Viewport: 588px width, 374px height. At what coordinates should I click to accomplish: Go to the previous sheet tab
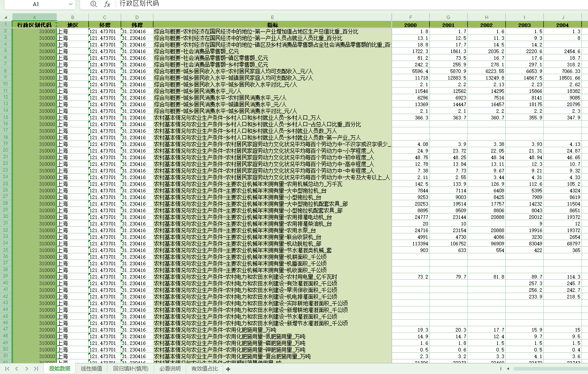17,369
